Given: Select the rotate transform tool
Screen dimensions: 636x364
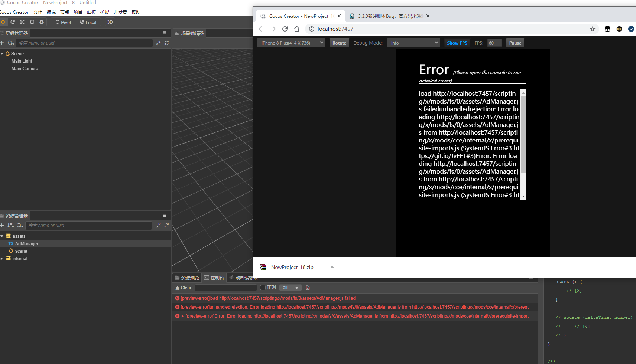Looking at the screenshot, I should (x=13, y=22).
